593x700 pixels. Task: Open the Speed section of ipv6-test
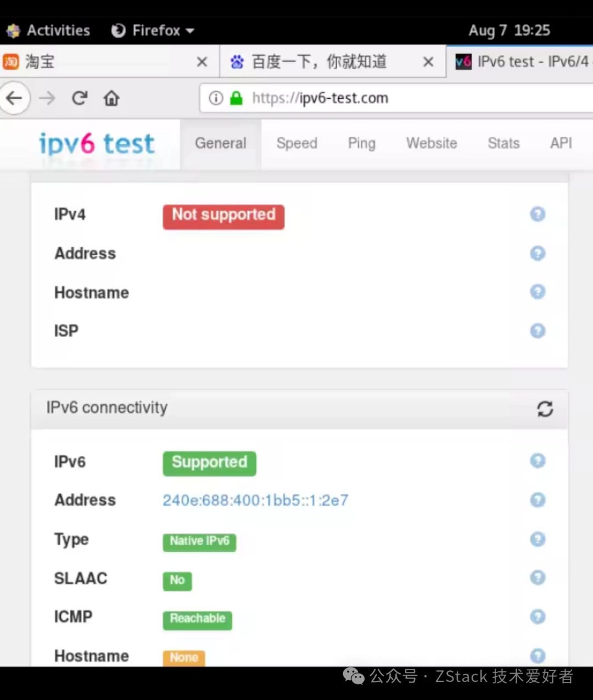click(x=296, y=143)
